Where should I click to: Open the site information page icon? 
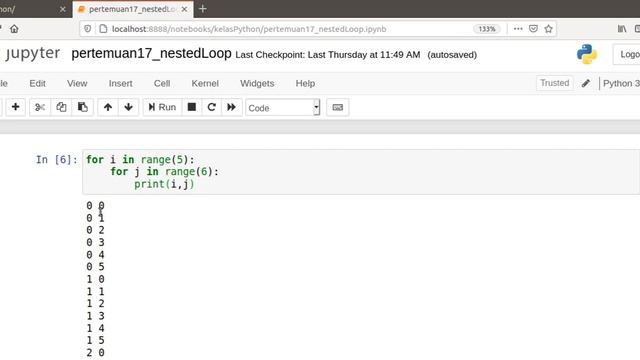(103, 29)
